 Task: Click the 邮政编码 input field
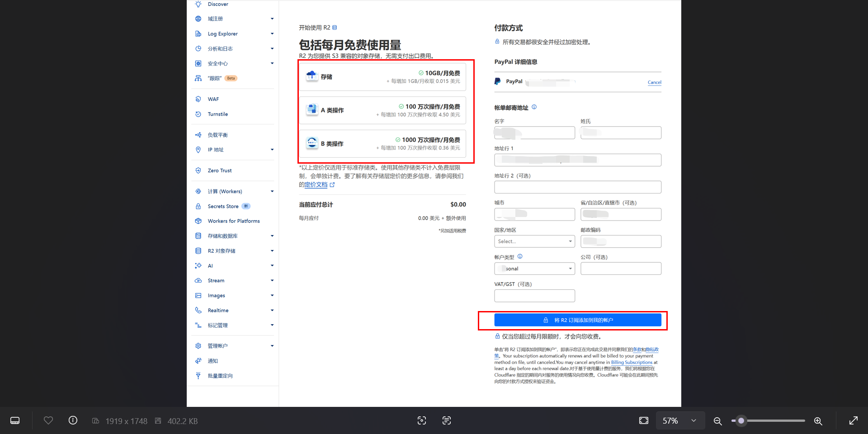point(621,241)
